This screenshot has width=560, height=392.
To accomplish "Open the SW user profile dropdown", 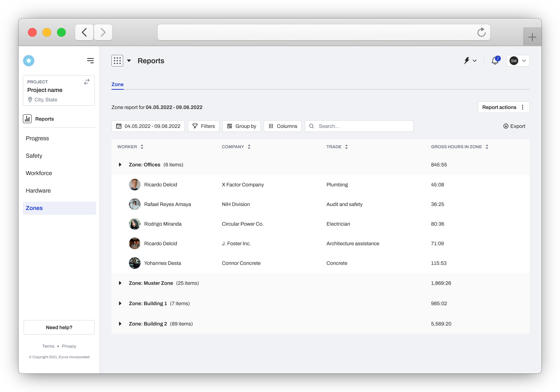I will 518,61.
